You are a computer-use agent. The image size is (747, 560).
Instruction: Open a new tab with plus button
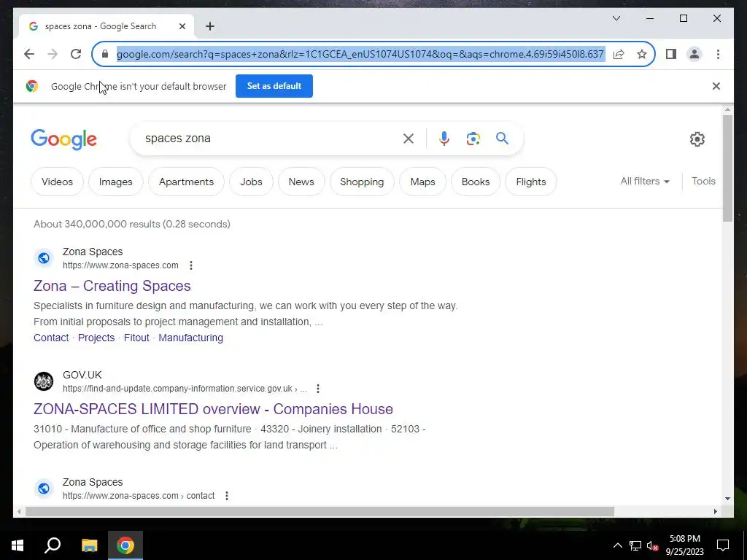210,26
